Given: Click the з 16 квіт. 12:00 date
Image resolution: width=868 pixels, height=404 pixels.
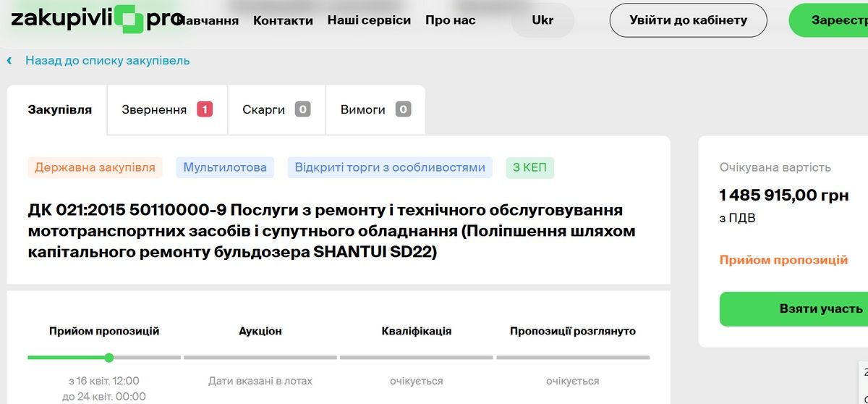Looking at the screenshot, I should coord(104,381).
